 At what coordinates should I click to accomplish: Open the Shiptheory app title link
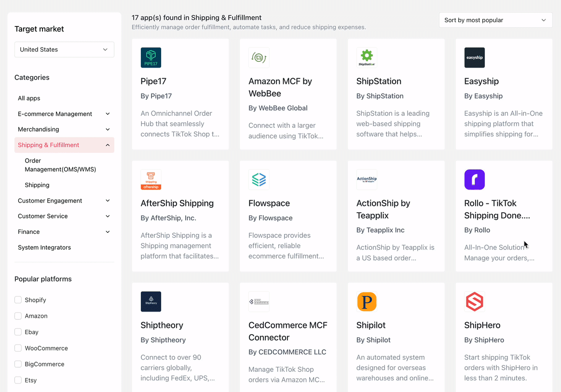162,325
